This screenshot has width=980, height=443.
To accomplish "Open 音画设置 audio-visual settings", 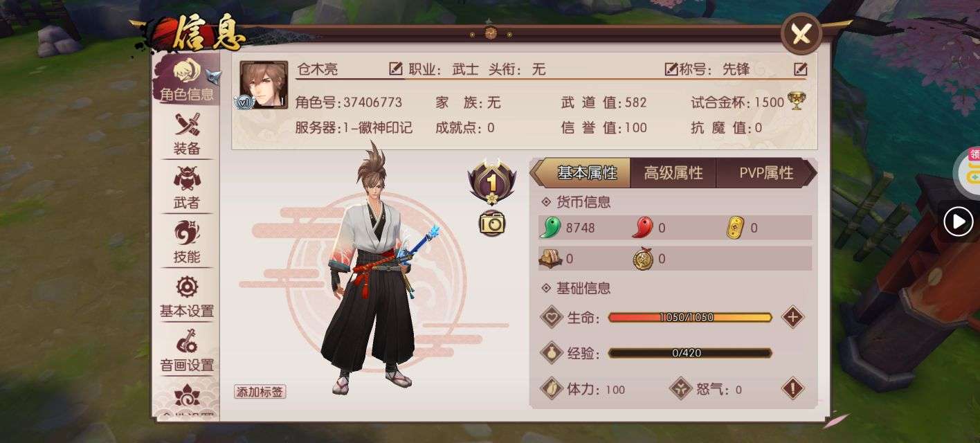I will pos(186,350).
